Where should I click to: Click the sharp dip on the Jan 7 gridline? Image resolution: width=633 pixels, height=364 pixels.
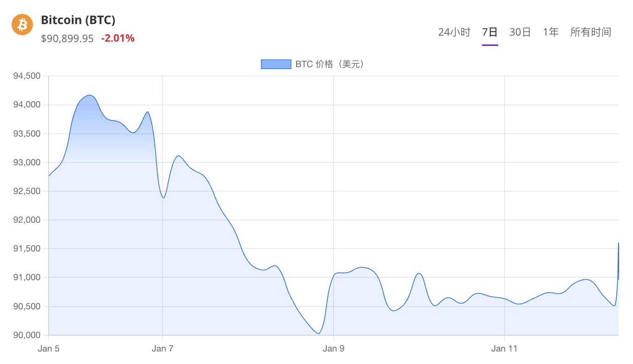(163, 198)
